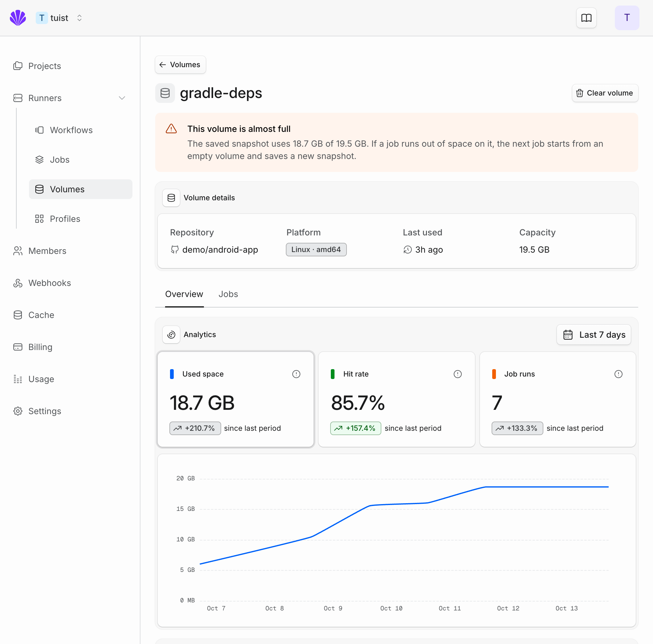Click the Volume details header icon

coord(171,198)
